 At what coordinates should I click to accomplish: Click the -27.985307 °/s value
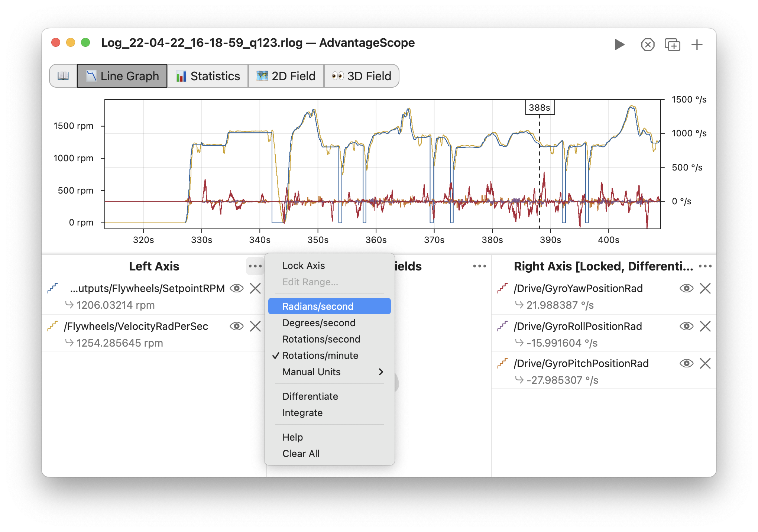point(562,380)
